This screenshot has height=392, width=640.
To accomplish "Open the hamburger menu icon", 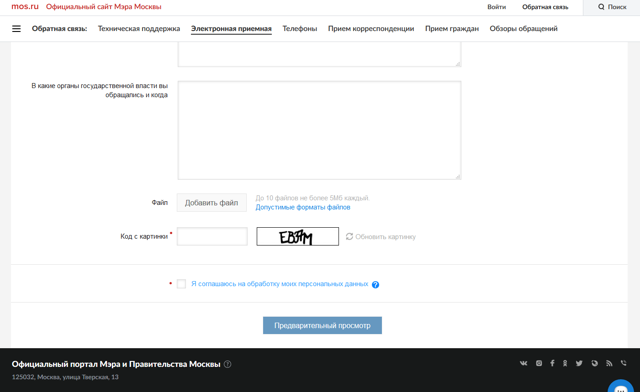I will (16, 29).
